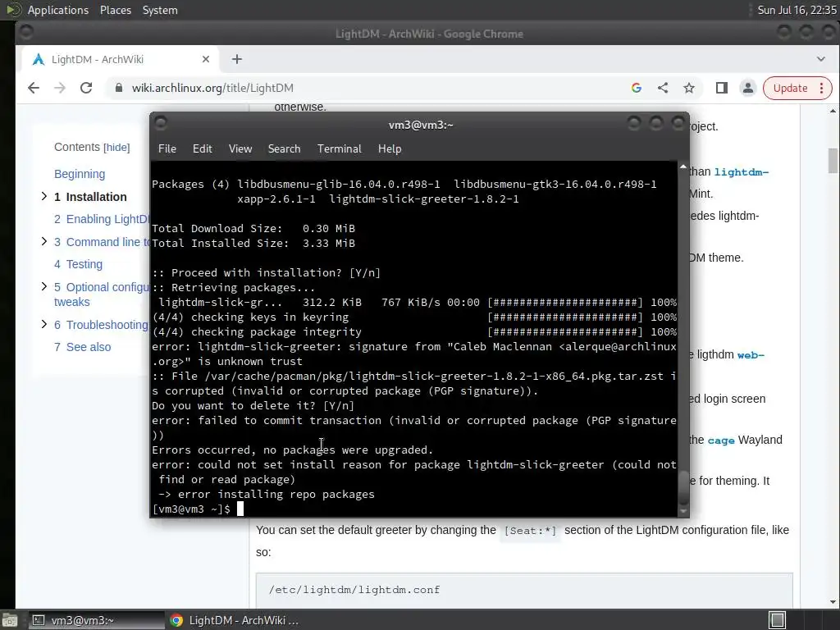Go to Optional configuration and tweaks

pos(101,294)
